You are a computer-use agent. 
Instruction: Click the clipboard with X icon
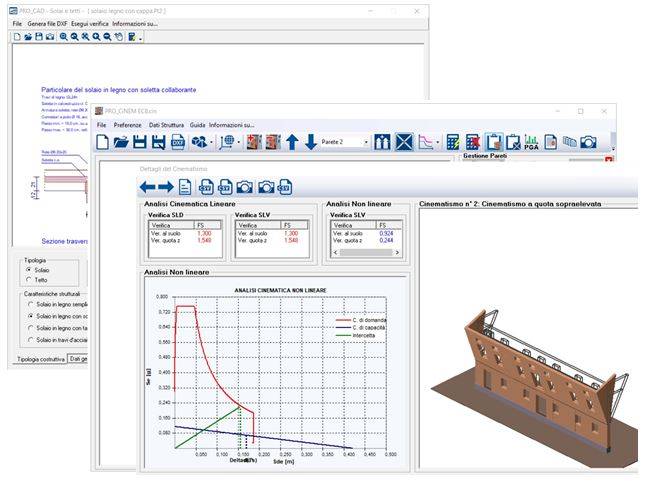coord(513,142)
